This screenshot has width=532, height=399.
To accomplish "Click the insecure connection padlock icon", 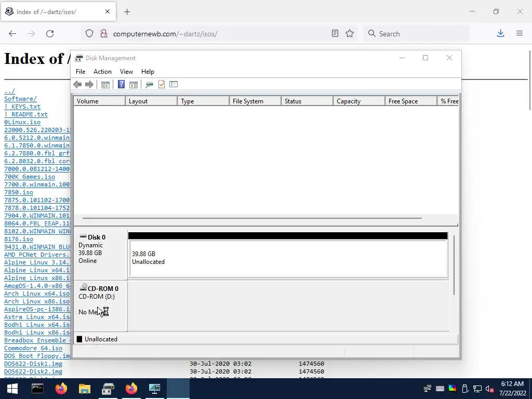I will click(x=104, y=33).
